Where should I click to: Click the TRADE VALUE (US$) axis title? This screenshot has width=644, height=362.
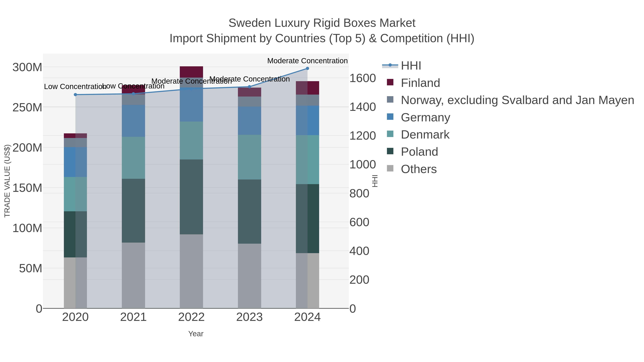pos(7,181)
